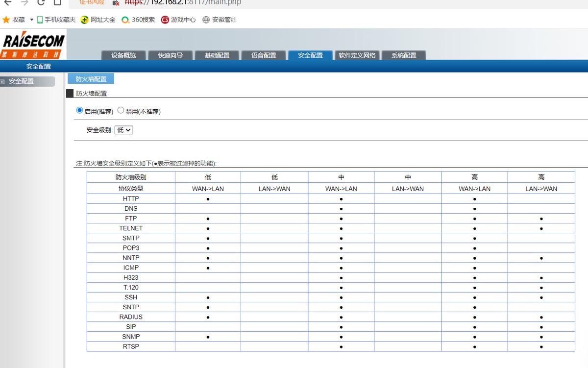Viewport: 588px width, 368px height.
Task: Open the 游戏中心 bookmark
Action: pos(178,20)
